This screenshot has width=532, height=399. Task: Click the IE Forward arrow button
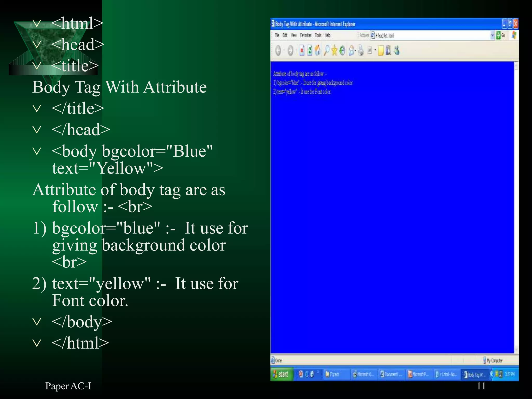(x=290, y=50)
